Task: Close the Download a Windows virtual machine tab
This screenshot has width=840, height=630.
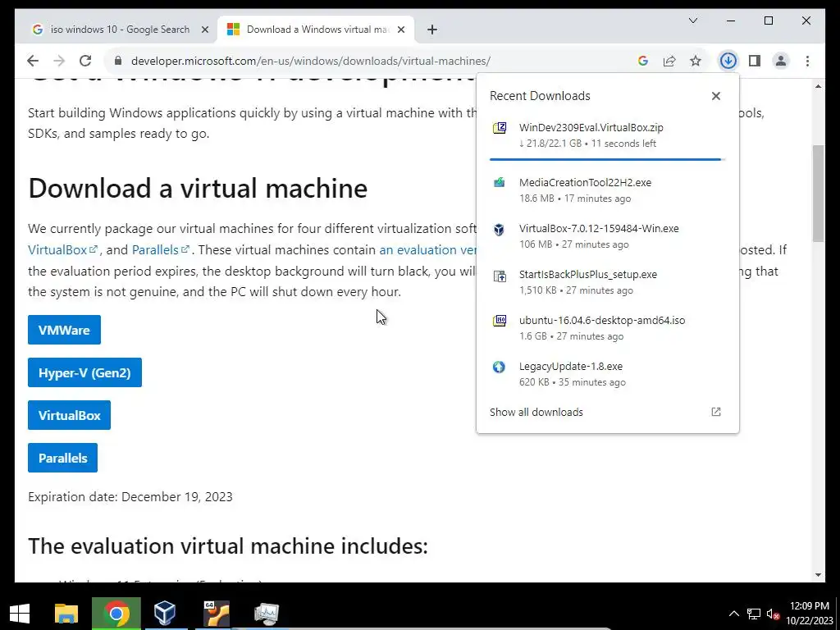Action: coord(400,30)
